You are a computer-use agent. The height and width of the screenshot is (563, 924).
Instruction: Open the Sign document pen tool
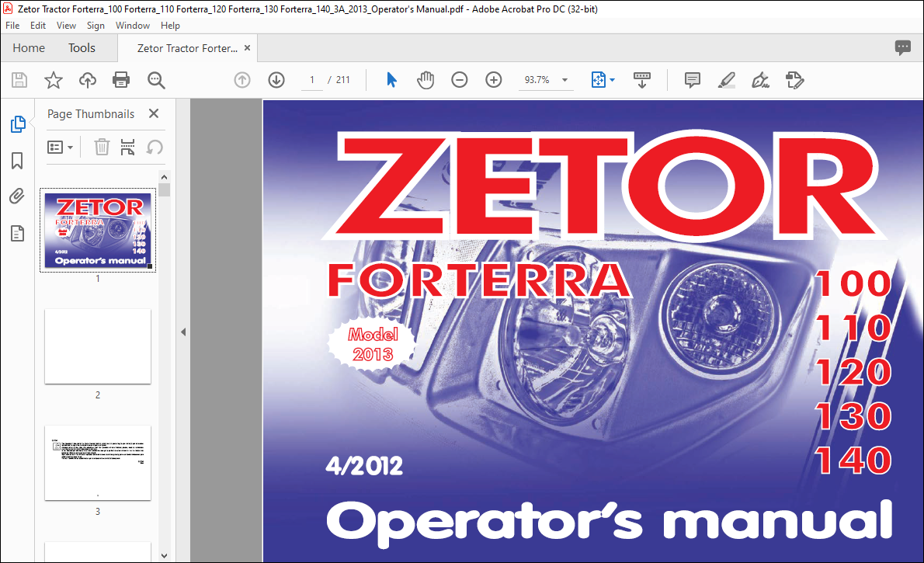point(760,79)
